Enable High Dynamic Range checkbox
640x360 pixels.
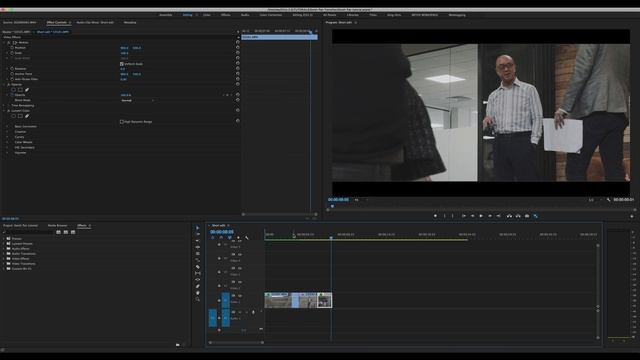click(x=122, y=122)
